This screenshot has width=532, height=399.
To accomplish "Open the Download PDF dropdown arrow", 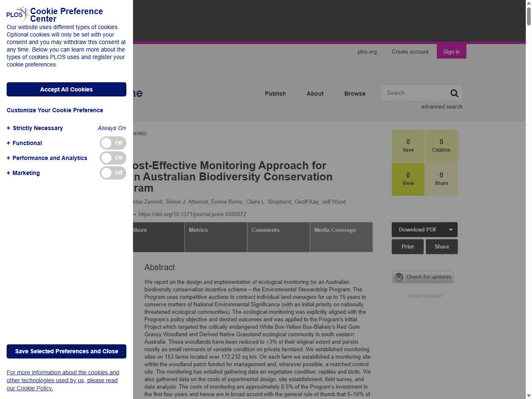I will pyautogui.click(x=451, y=229).
